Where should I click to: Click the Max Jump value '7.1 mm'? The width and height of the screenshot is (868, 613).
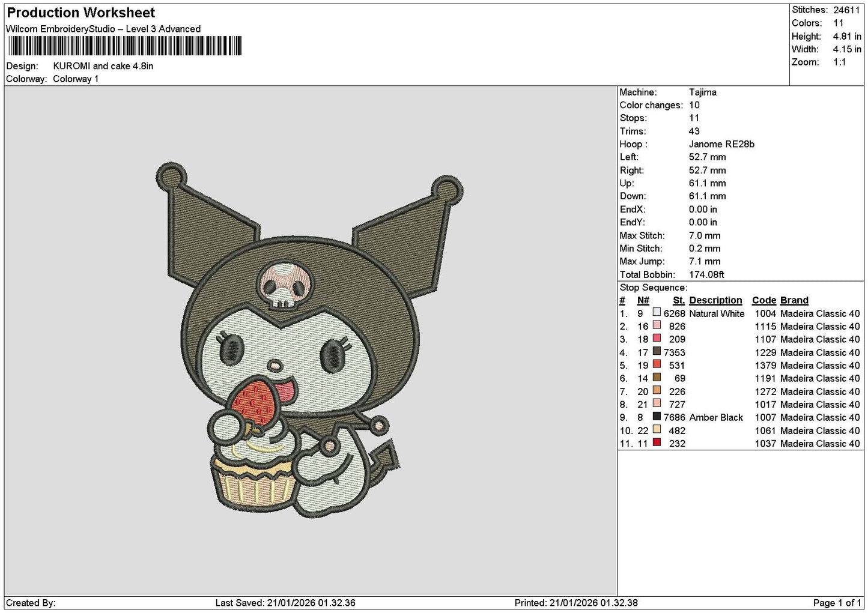point(705,261)
